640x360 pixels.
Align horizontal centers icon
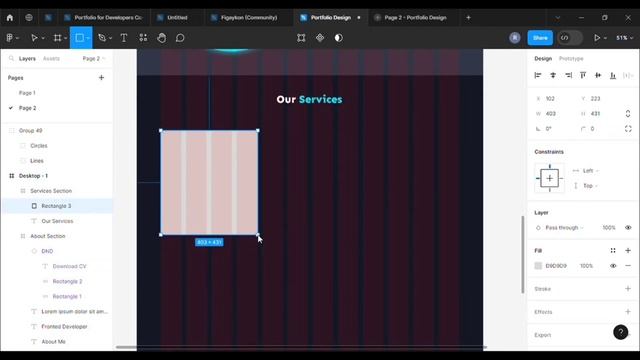pyautogui.click(x=553, y=75)
